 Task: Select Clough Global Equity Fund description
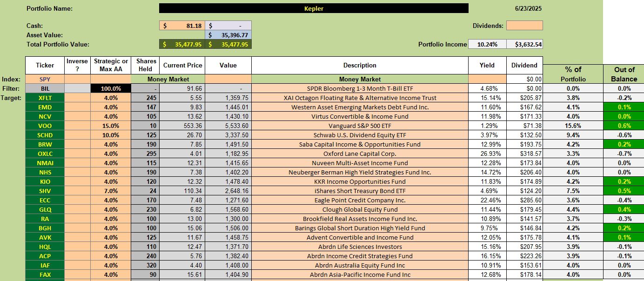pos(360,209)
